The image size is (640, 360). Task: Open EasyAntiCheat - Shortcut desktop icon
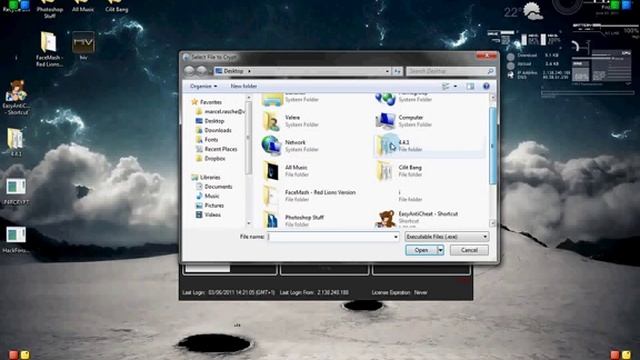(x=16, y=97)
